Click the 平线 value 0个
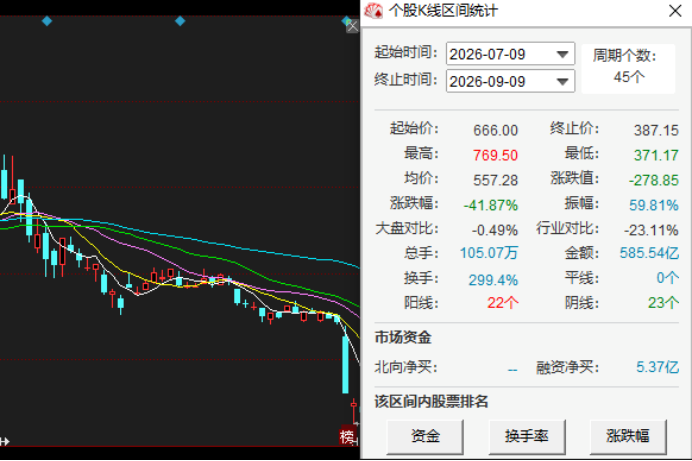Image resolution: width=692 pixels, height=461 pixels. click(x=667, y=277)
